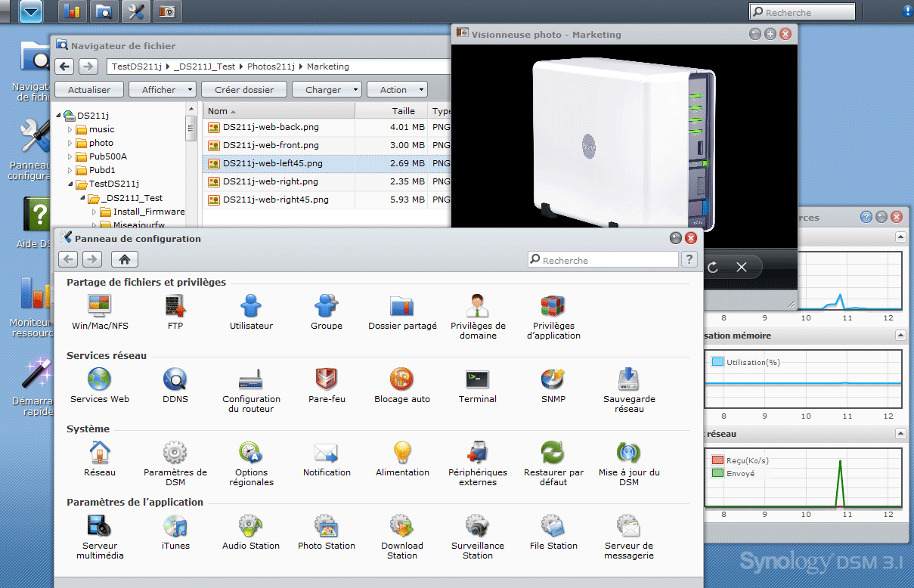Open Surveillance Station settings
Screen dimensions: 914x588
point(478,537)
